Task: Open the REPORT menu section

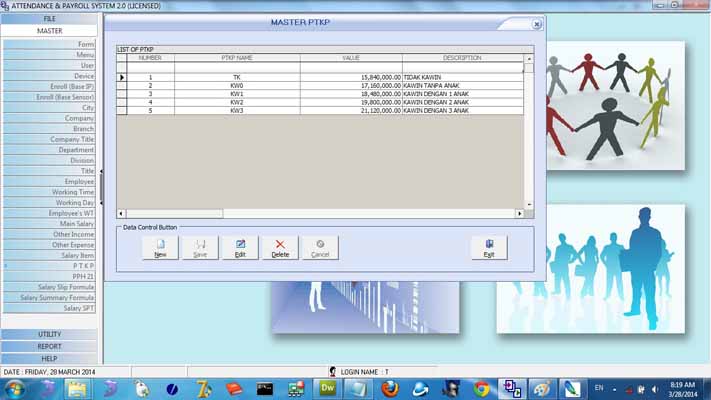Action: point(49,346)
